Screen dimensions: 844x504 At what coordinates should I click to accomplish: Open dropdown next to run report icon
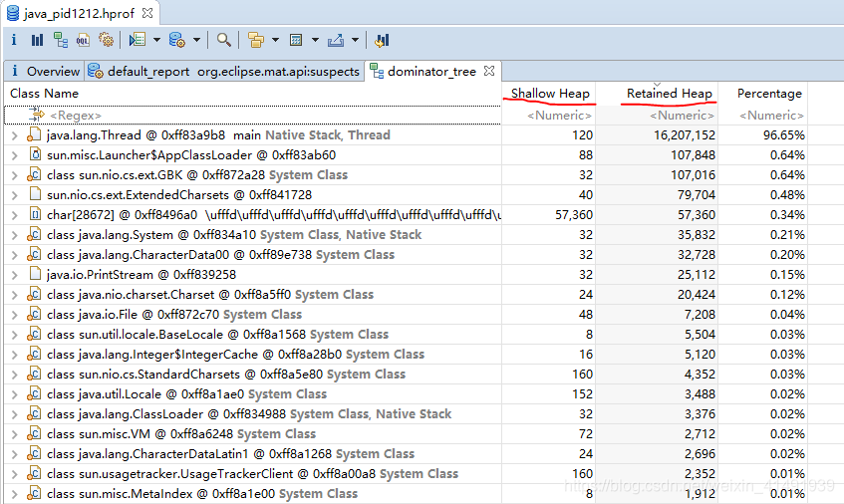pyautogui.click(x=156, y=40)
